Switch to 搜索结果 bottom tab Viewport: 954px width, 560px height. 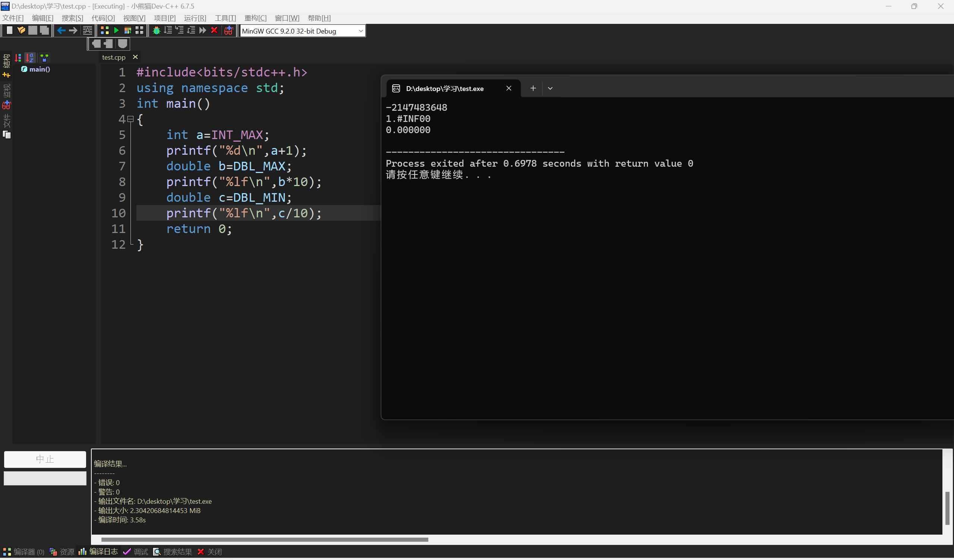tap(173, 552)
